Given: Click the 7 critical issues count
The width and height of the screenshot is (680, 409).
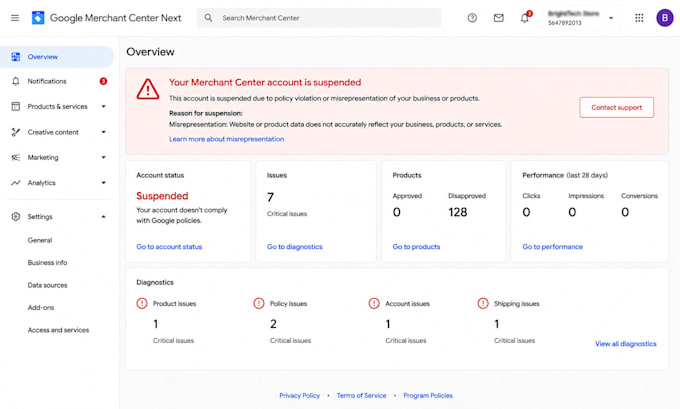Looking at the screenshot, I should click(x=270, y=197).
